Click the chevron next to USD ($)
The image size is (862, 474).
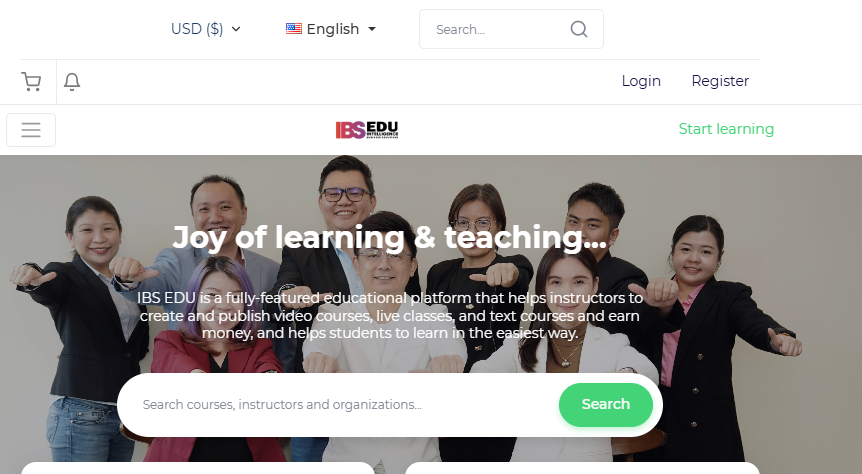[236, 29]
